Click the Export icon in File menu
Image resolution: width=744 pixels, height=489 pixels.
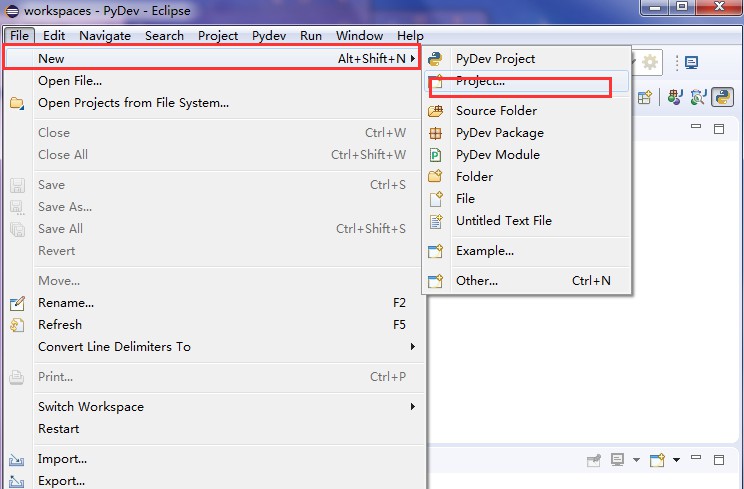tap(17, 481)
